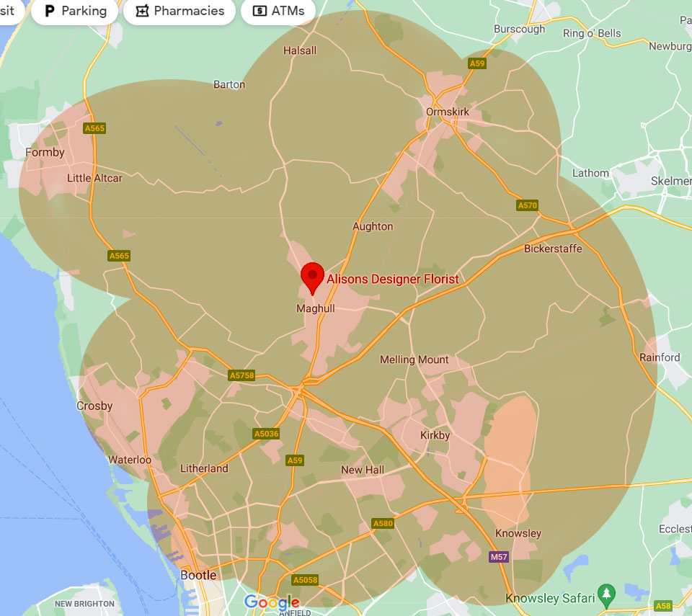
Task: Click the Google logo link
Action: click(272, 602)
